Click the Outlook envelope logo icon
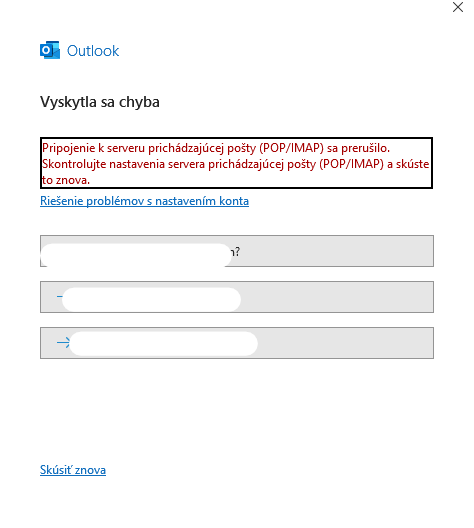474x528 pixels. 50,50
